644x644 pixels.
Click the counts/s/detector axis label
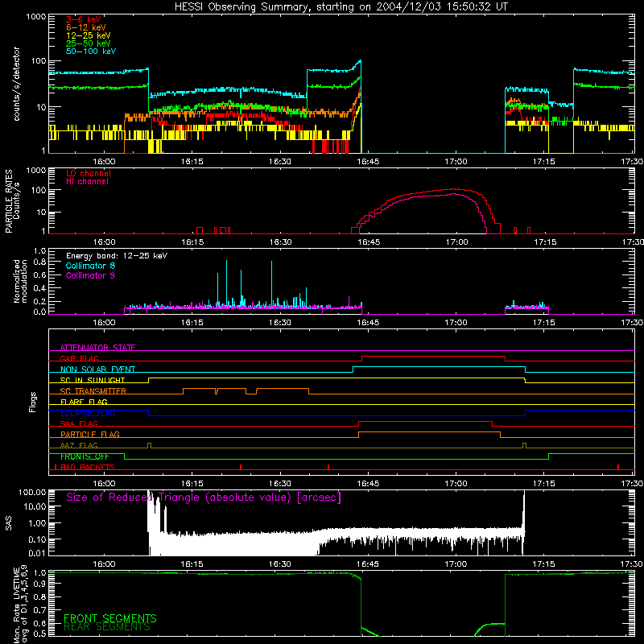16,84
